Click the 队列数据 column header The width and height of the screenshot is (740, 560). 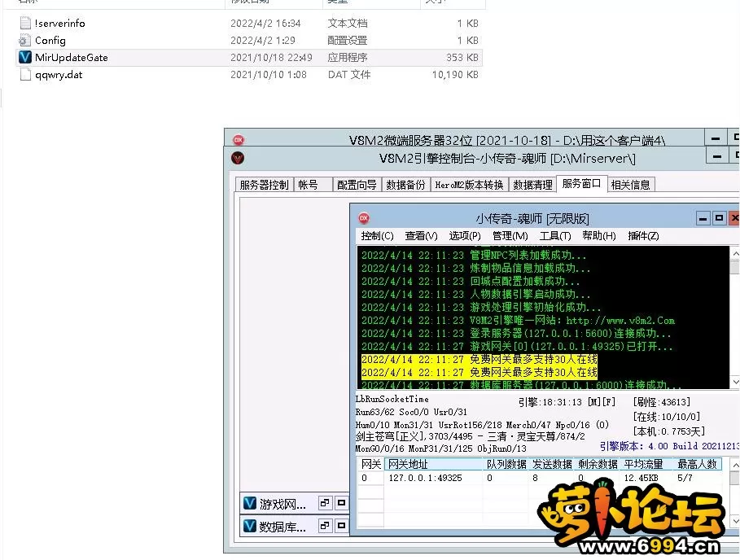(506, 464)
